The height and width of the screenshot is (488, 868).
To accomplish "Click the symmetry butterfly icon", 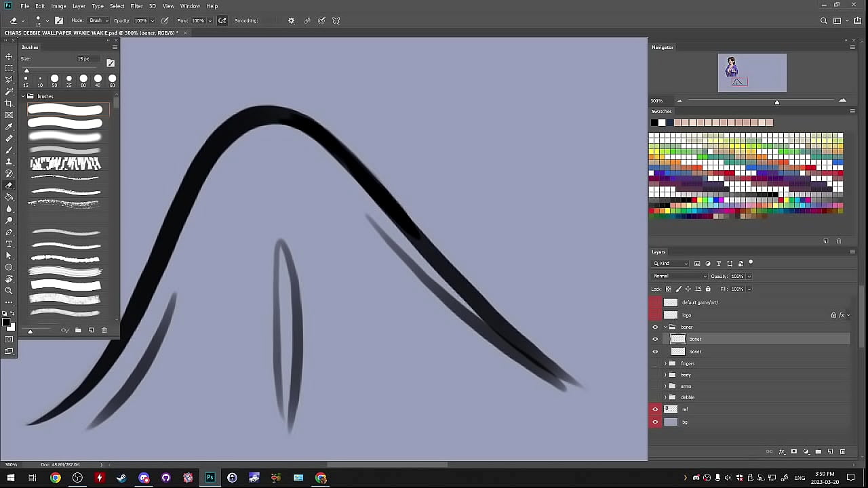I will tap(336, 20).
